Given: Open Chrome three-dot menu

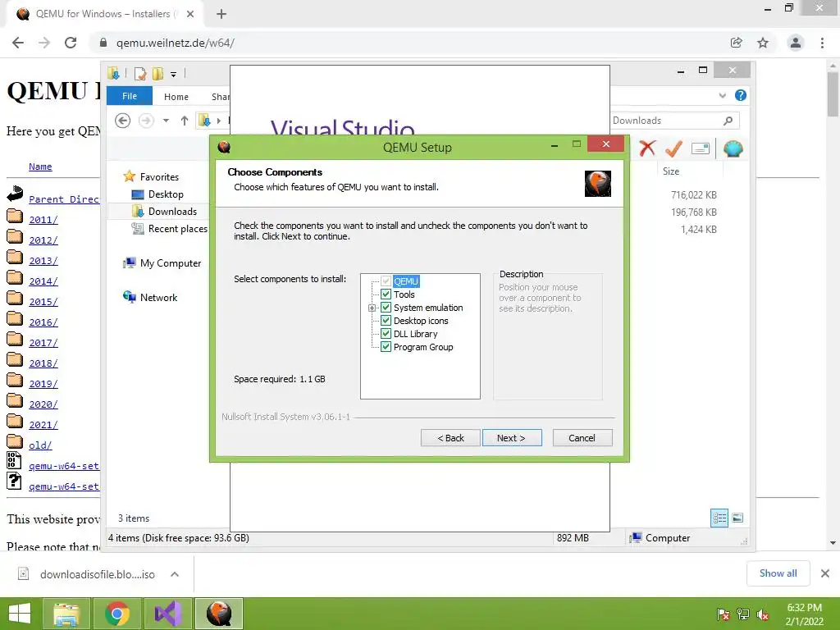Looking at the screenshot, I should coord(822,43).
